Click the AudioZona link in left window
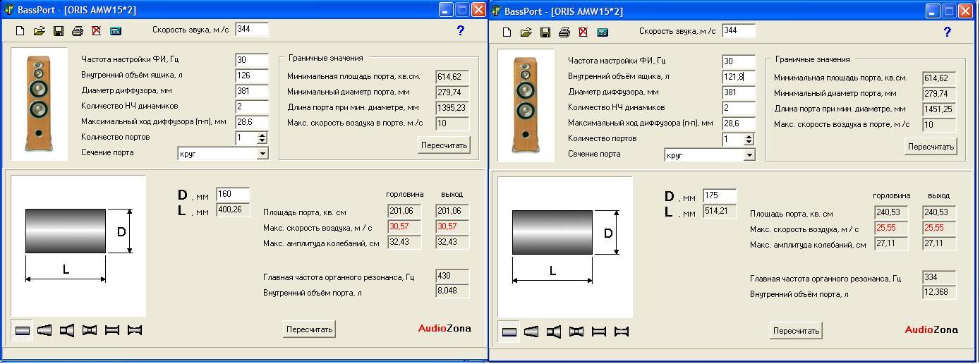Image resolution: width=980 pixels, height=364 pixels. coord(444,328)
